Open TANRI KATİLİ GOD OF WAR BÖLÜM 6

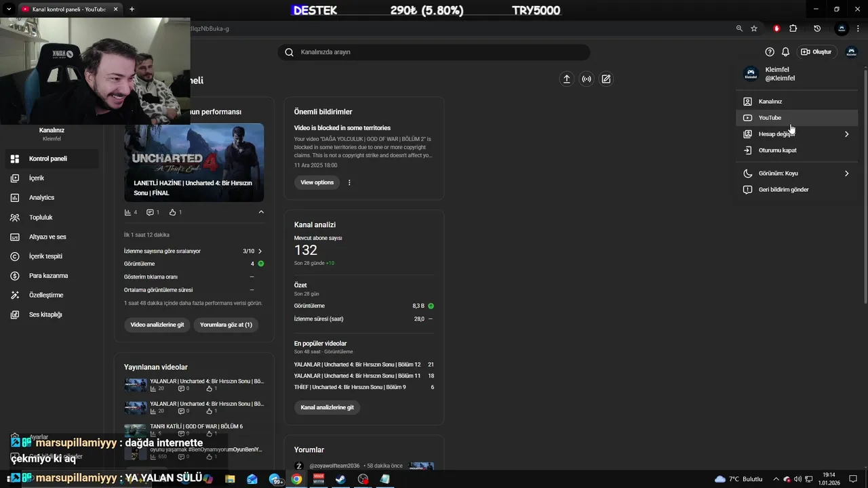196,426
